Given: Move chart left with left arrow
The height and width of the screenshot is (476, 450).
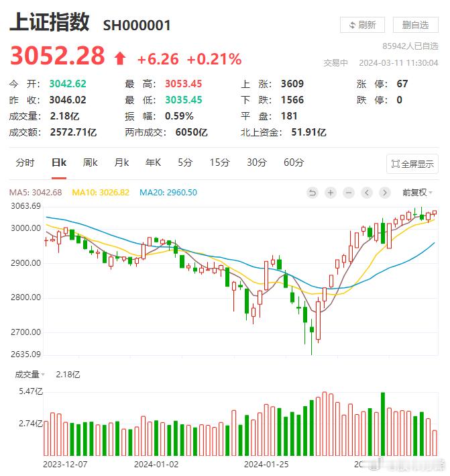Looking at the screenshot, I should [x=367, y=193].
